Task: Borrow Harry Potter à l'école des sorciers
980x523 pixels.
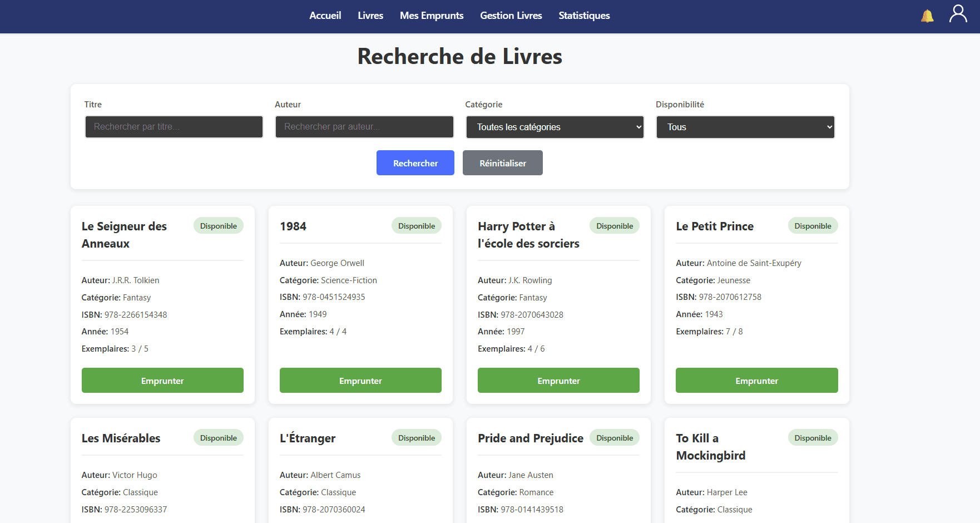Action: (558, 380)
